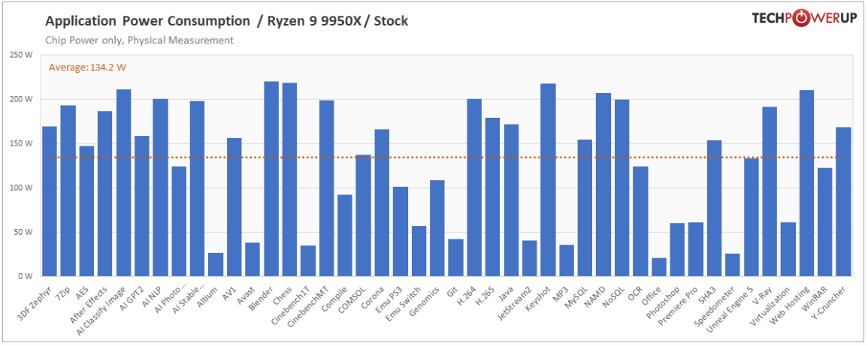Click the blue bar for Y-Cruncher
The width and height of the screenshot is (868, 346).
[x=844, y=202]
